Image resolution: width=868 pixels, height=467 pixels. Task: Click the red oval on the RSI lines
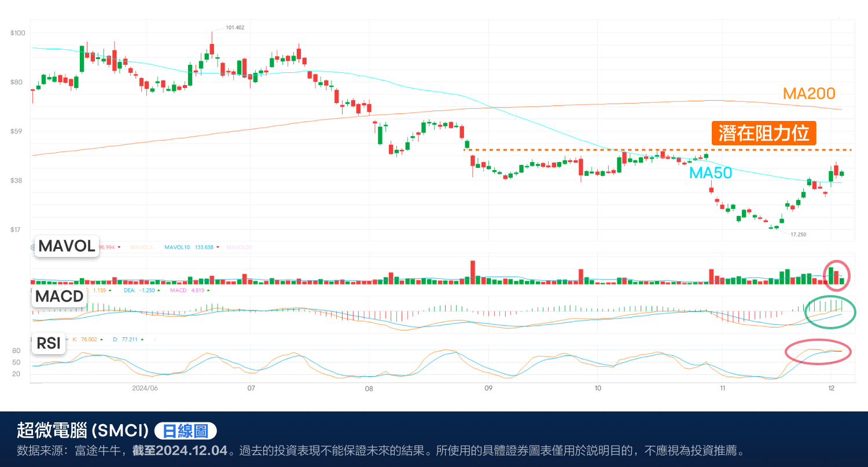[x=818, y=352]
